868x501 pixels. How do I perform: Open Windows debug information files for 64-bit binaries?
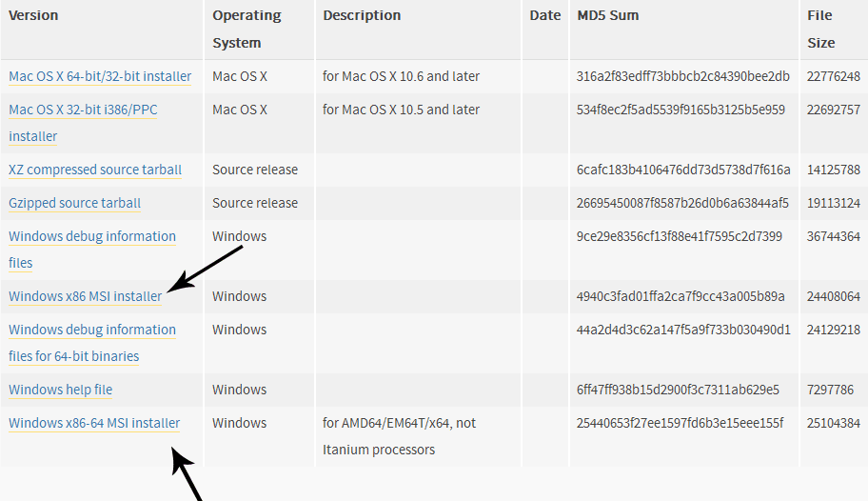[92, 330]
